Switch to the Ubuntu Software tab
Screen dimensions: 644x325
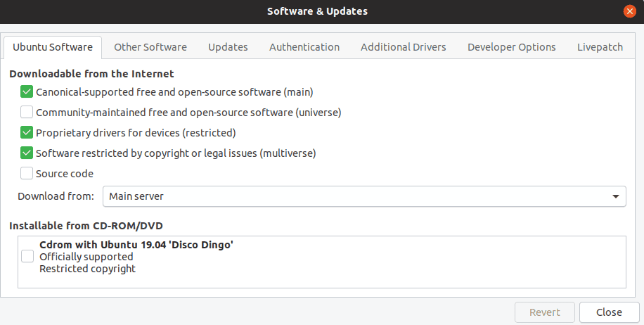coord(53,47)
